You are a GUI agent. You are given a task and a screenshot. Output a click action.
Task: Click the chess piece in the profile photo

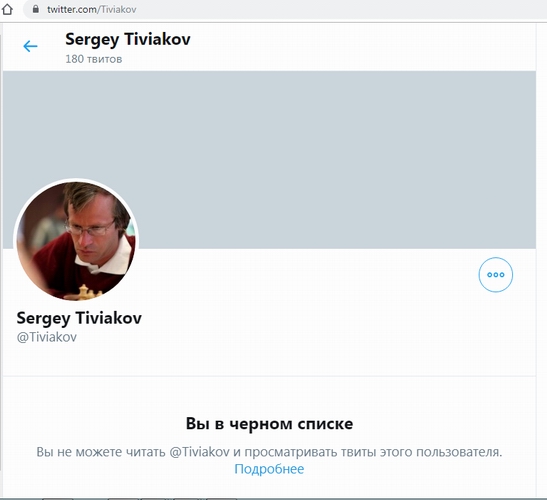pos(84,292)
